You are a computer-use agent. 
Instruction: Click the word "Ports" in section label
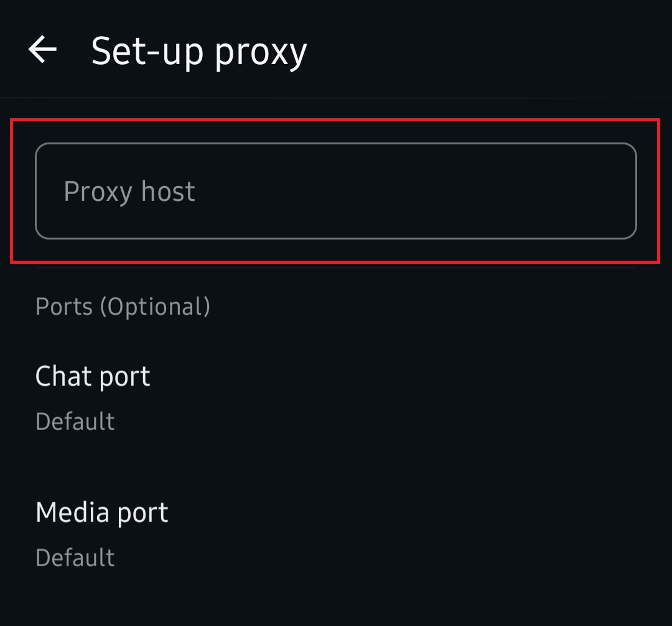[x=63, y=306]
